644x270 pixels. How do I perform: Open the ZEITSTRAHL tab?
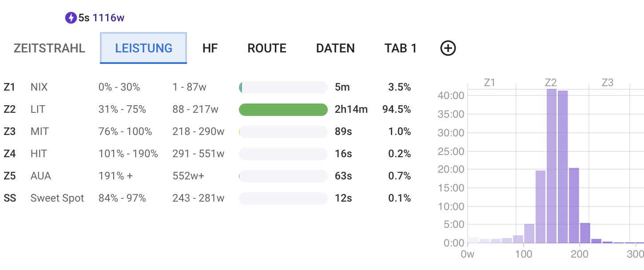(49, 48)
